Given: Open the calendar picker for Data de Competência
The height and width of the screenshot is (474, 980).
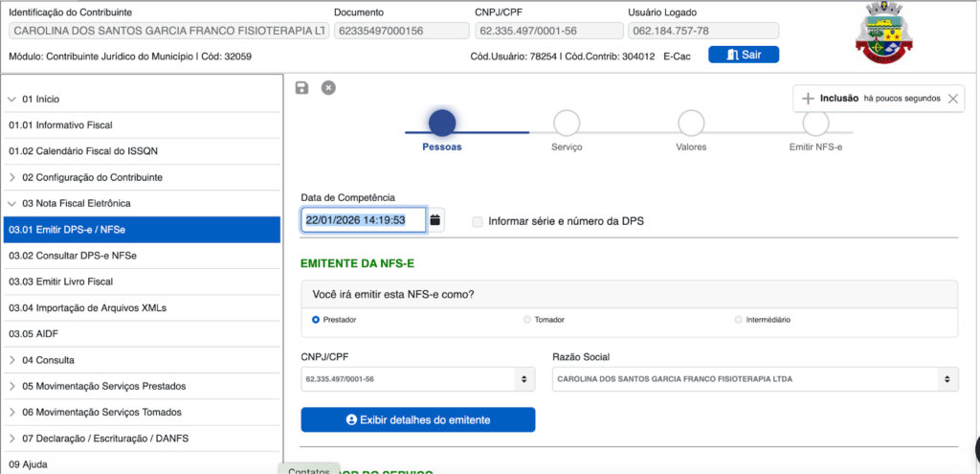Looking at the screenshot, I should (x=435, y=220).
